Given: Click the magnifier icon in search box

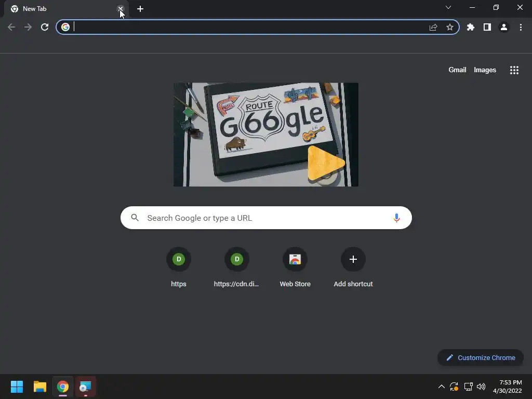Looking at the screenshot, I should pyautogui.click(x=135, y=218).
